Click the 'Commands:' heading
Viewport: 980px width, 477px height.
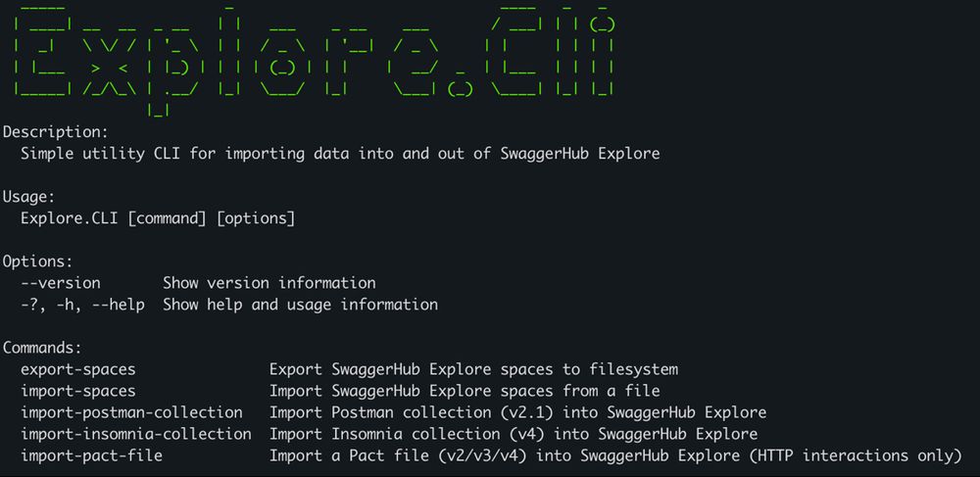(42, 348)
